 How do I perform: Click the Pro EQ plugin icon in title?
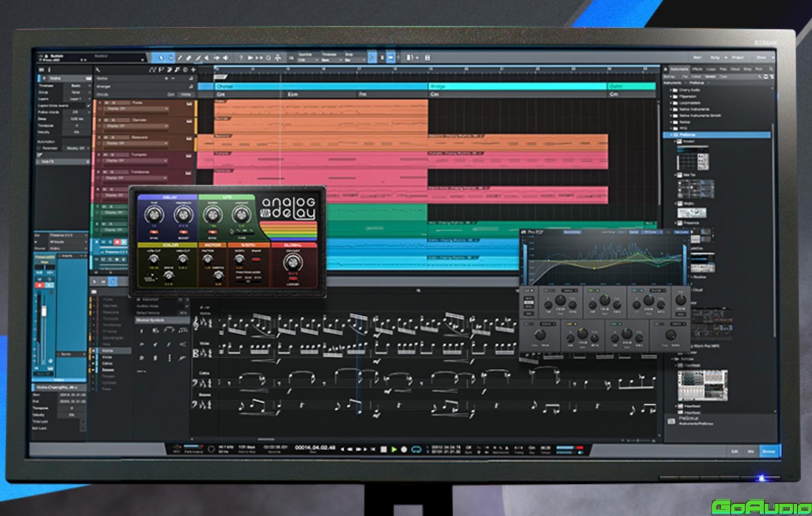click(x=524, y=232)
